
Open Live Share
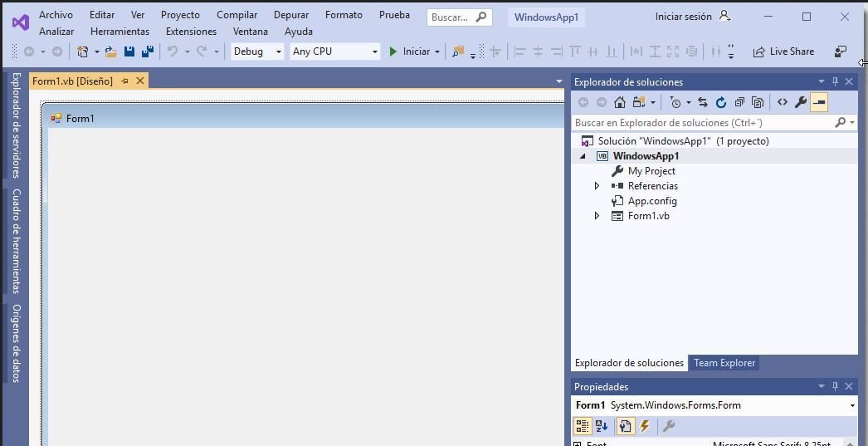[784, 51]
